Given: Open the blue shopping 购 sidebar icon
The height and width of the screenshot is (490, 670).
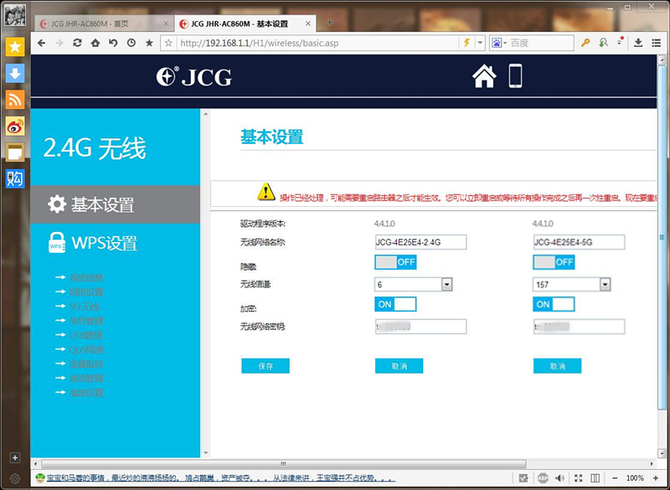Looking at the screenshot, I should (15, 179).
